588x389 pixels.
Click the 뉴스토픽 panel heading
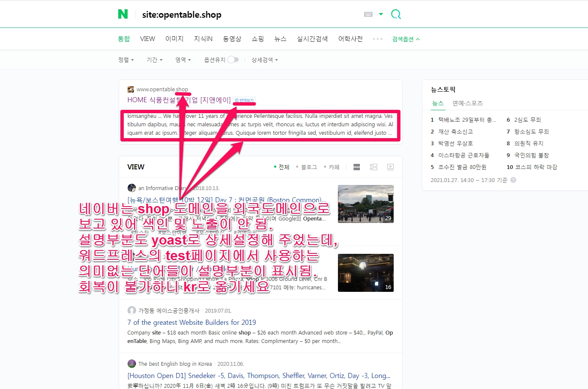[443, 90]
